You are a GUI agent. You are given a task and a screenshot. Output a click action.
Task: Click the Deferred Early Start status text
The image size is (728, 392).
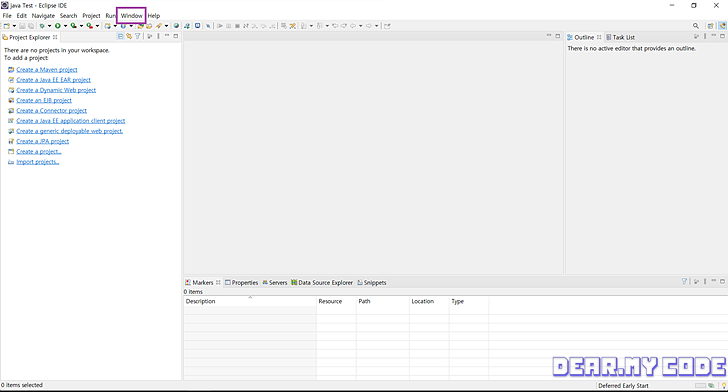tap(623, 385)
